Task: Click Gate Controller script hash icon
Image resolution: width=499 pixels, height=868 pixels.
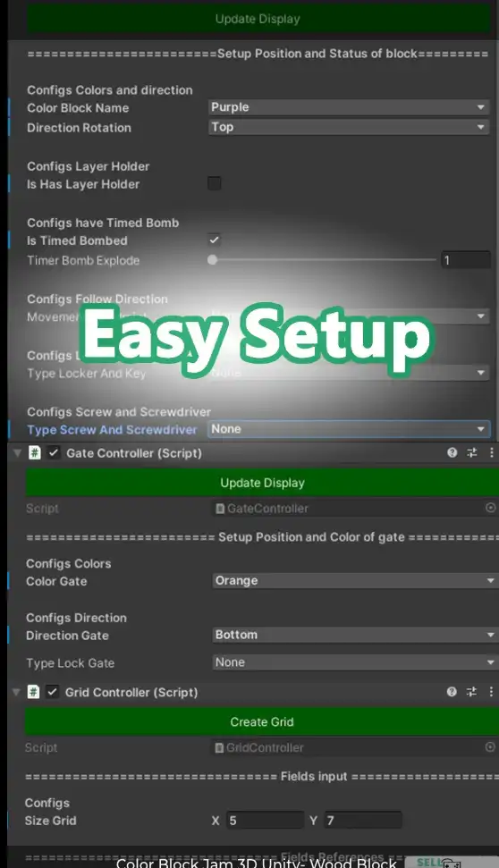Action: pyautogui.click(x=34, y=453)
